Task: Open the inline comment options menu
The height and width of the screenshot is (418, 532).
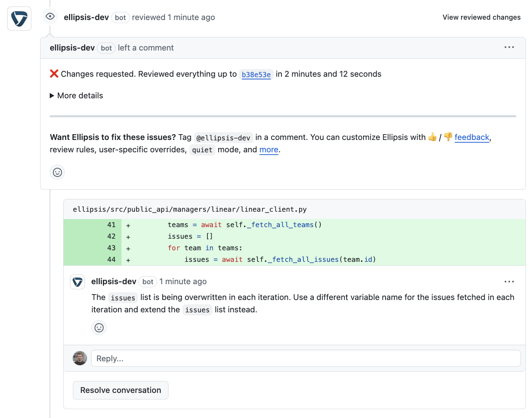Action: pyautogui.click(x=509, y=281)
